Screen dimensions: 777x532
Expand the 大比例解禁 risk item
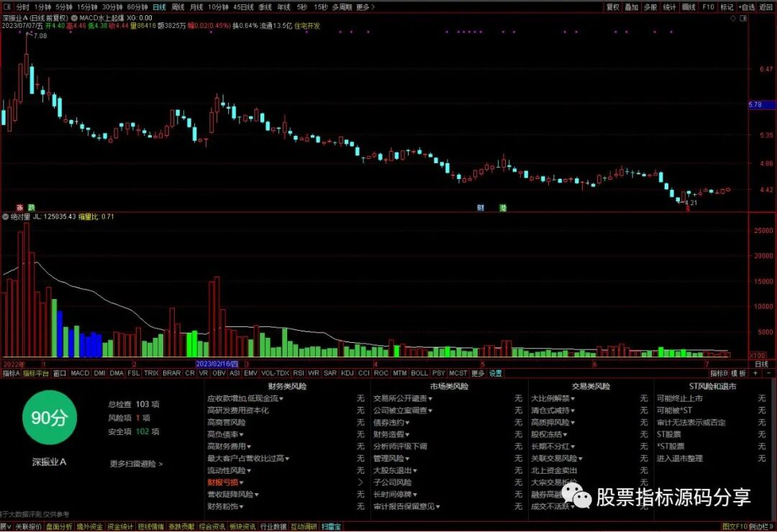pos(553,398)
